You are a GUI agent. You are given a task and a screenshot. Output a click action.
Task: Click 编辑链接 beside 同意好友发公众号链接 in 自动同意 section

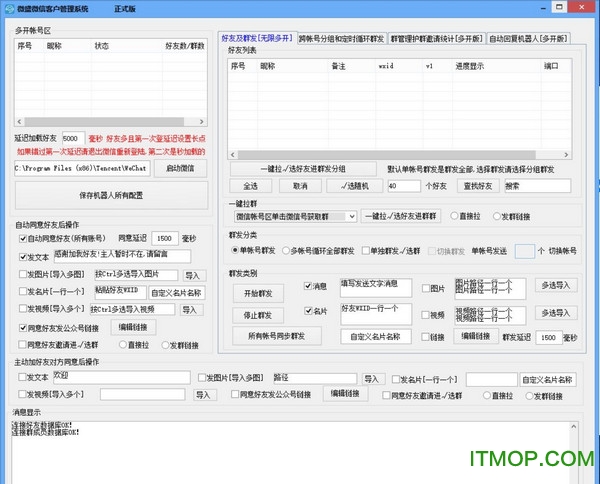(133, 327)
